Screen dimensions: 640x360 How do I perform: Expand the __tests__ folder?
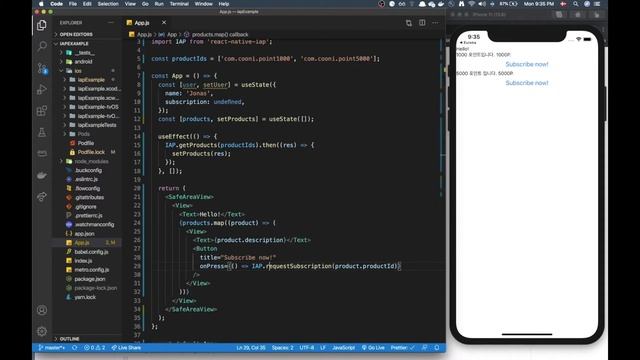coord(84,53)
